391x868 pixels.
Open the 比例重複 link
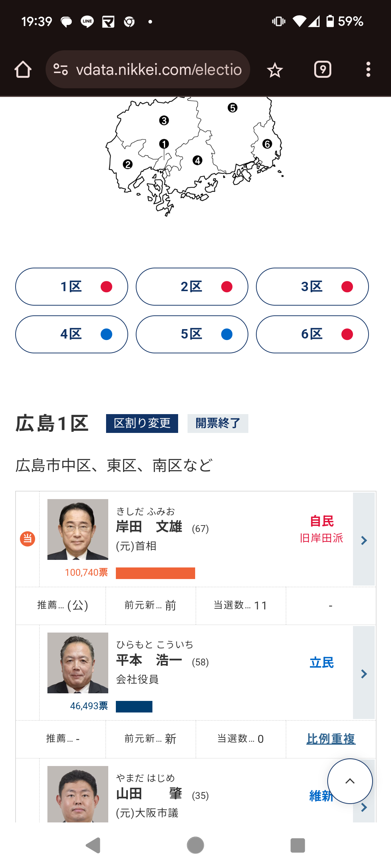(x=331, y=739)
